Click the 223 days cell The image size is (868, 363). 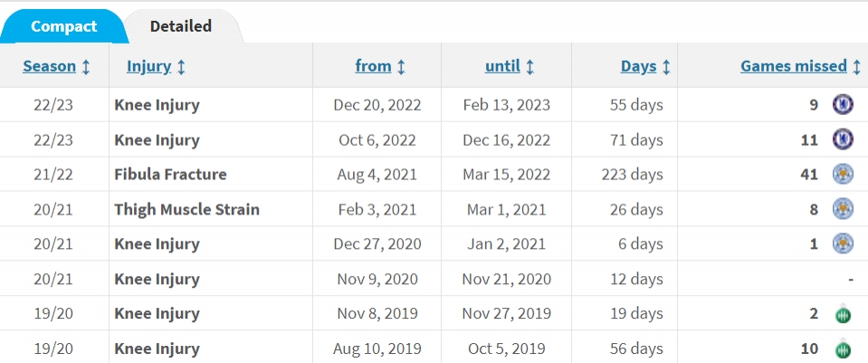tap(632, 175)
